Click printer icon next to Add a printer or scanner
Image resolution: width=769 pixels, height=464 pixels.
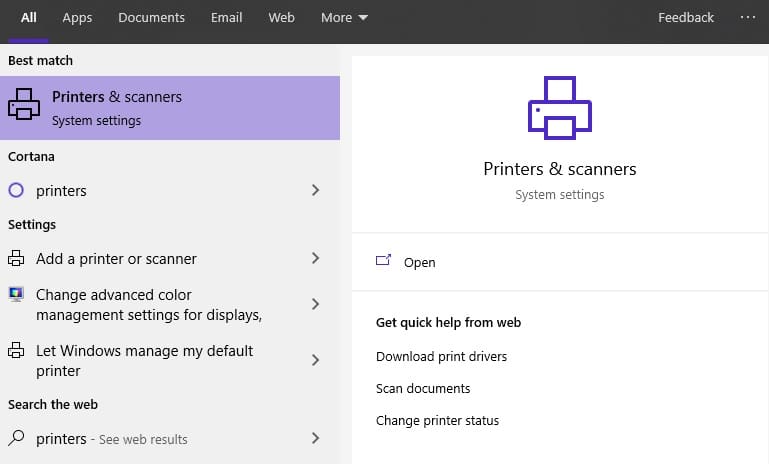tap(16, 258)
